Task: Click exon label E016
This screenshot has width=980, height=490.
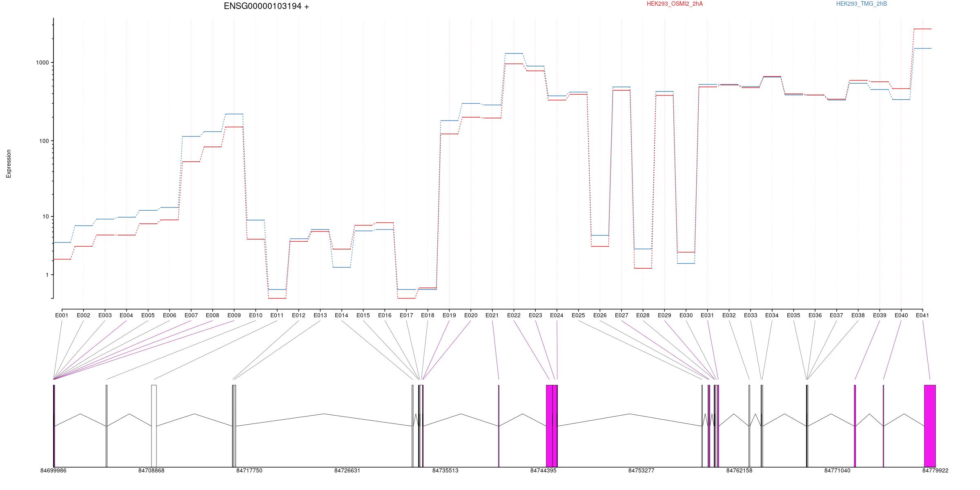Action: tap(385, 315)
